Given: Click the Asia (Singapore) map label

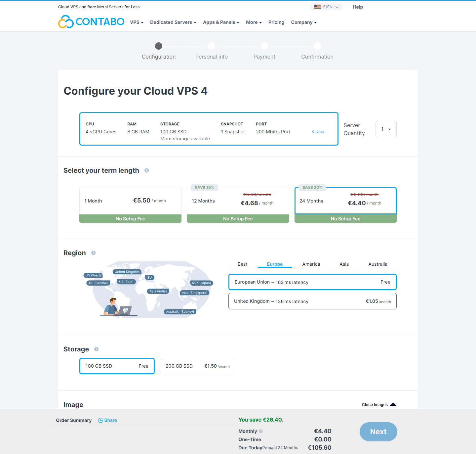Looking at the screenshot, I should 195,293.
